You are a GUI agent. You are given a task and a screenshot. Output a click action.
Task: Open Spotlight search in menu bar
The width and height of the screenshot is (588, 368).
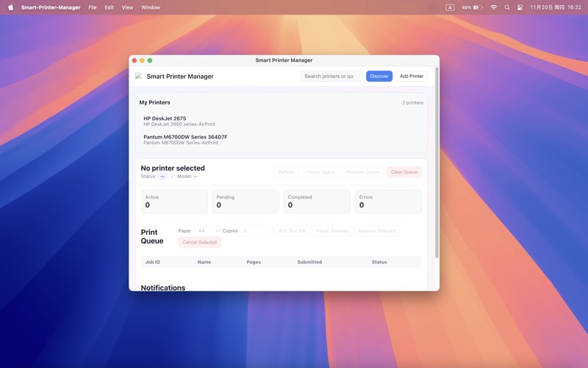507,7
